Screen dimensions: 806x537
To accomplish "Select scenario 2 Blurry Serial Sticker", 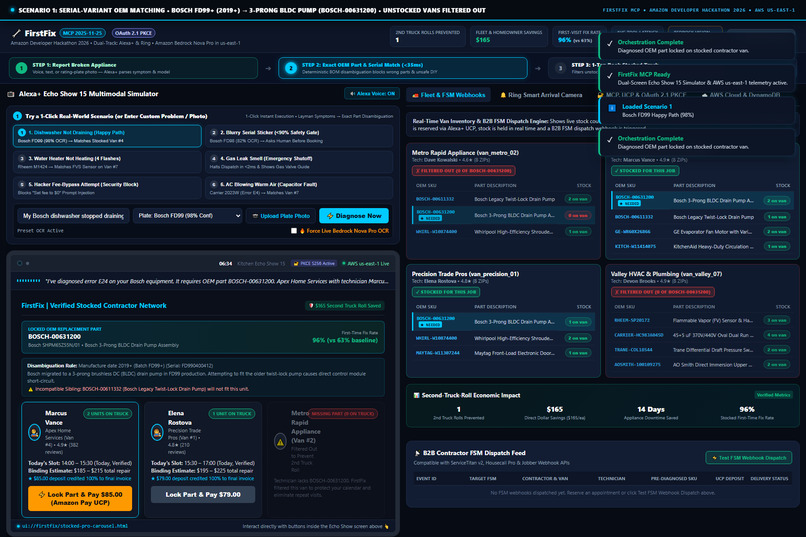I will click(299, 136).
